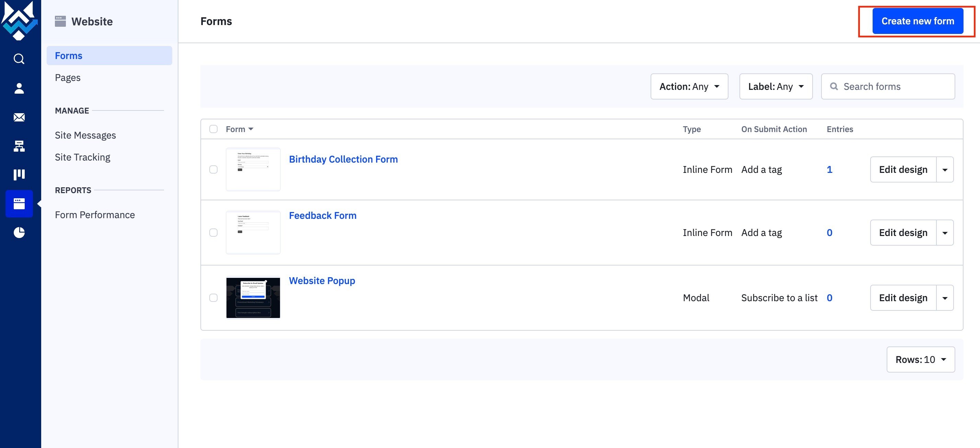Click the ActiveCampaign logo icon
Image resolution: width=980 pixels, height=448 pixels.
pos(19,21)
